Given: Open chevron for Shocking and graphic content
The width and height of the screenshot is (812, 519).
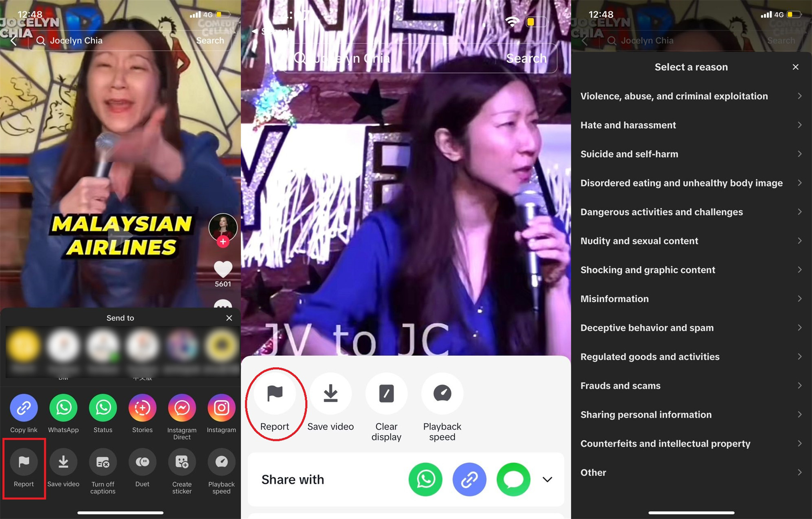Looking at the screenshot, I should tap(800, 269).
